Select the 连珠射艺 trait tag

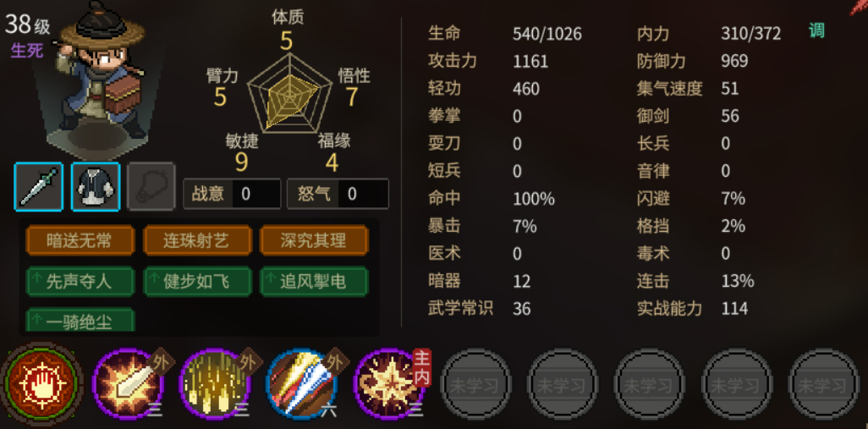click(197, 240)
